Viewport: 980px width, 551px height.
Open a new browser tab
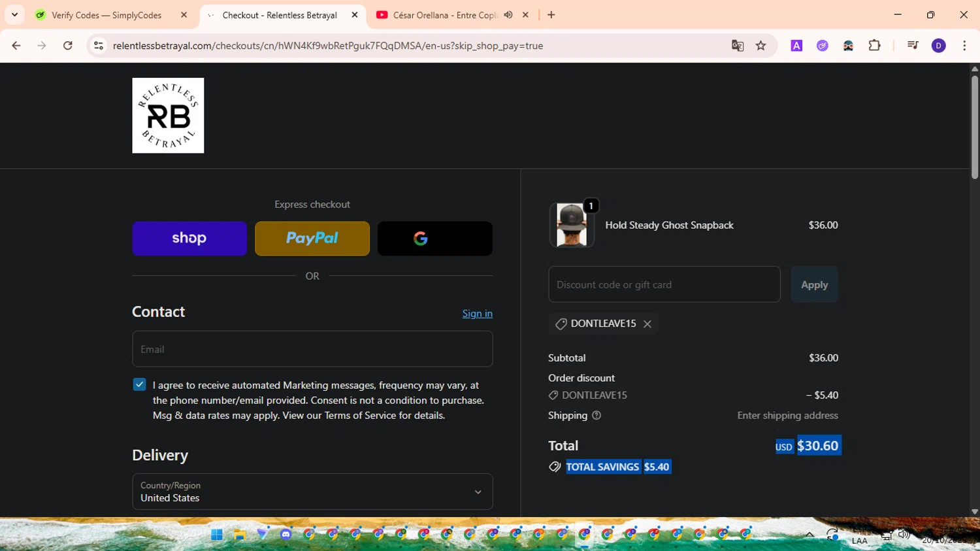[551, 14]
